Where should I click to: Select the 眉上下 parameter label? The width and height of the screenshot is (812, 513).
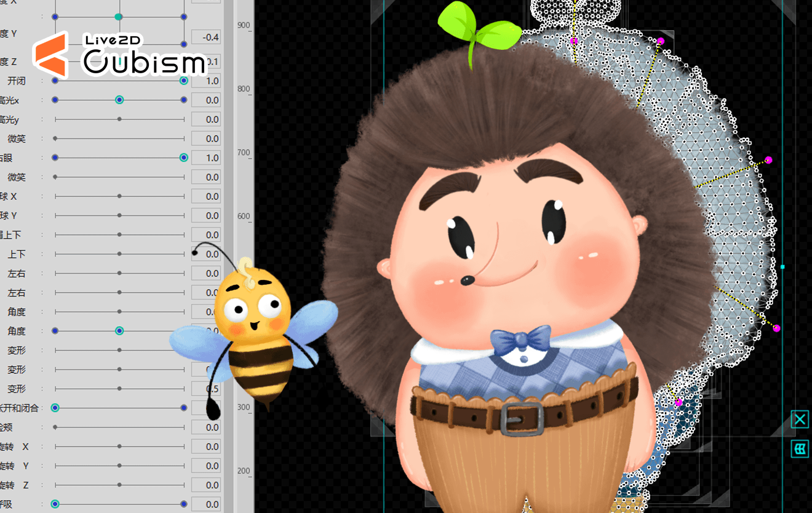tap(10, 235)
